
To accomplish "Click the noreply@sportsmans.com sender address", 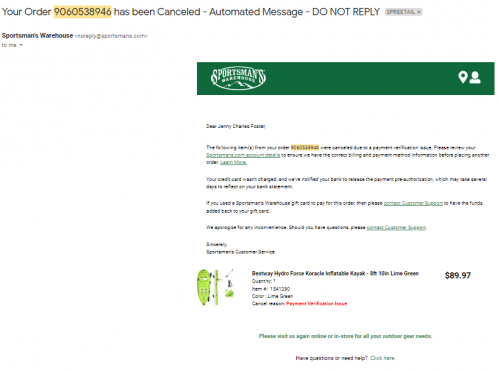I will (111, 36).
